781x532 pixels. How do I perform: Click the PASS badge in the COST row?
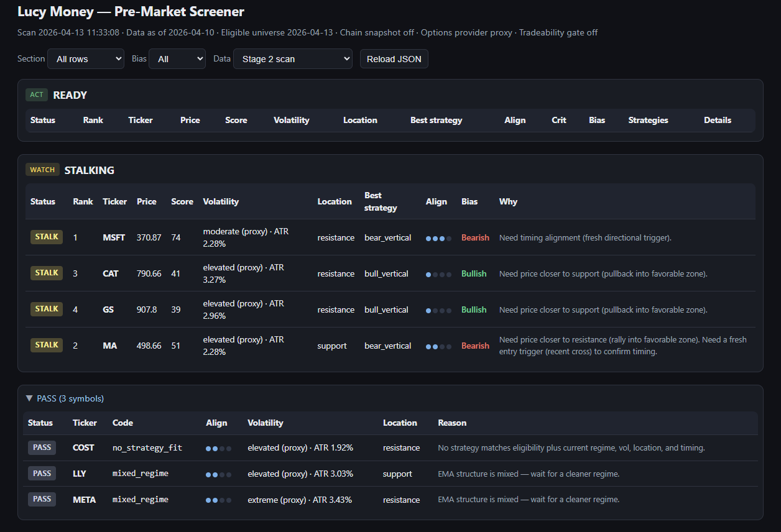42,447
